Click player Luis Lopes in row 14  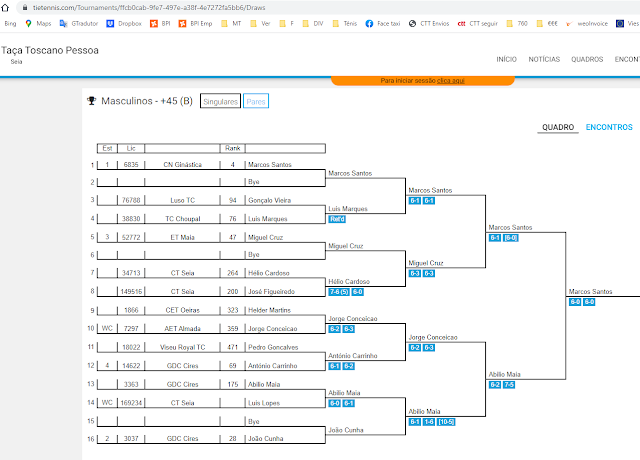pos(264,403)
